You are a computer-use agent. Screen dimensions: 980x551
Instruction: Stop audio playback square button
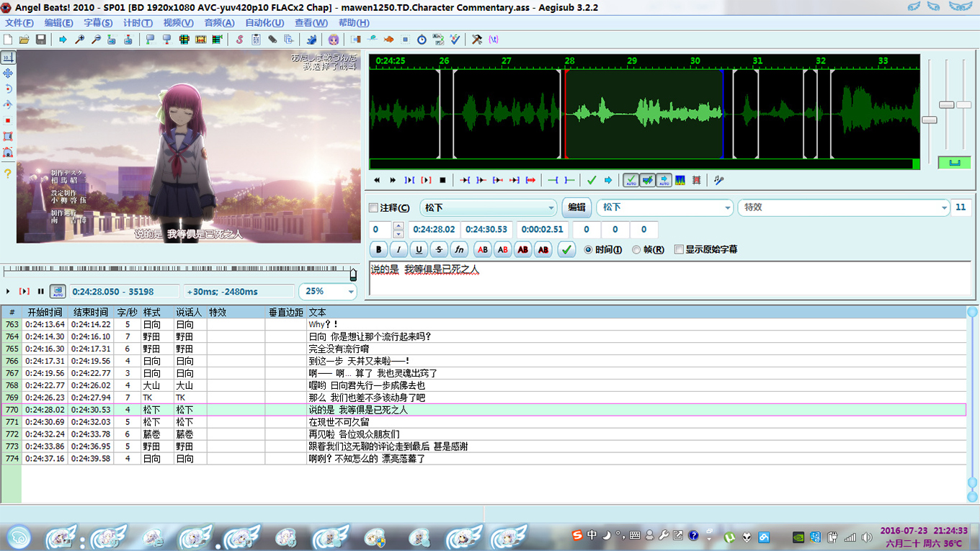(x=442, y=180)
